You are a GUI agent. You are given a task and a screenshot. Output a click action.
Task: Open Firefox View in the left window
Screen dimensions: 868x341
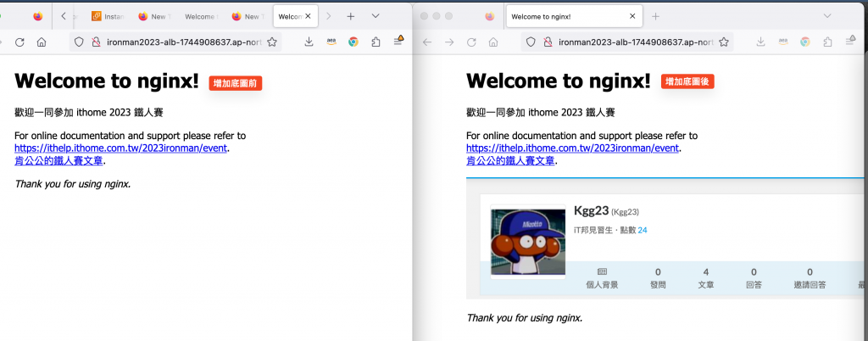(37, 17)
